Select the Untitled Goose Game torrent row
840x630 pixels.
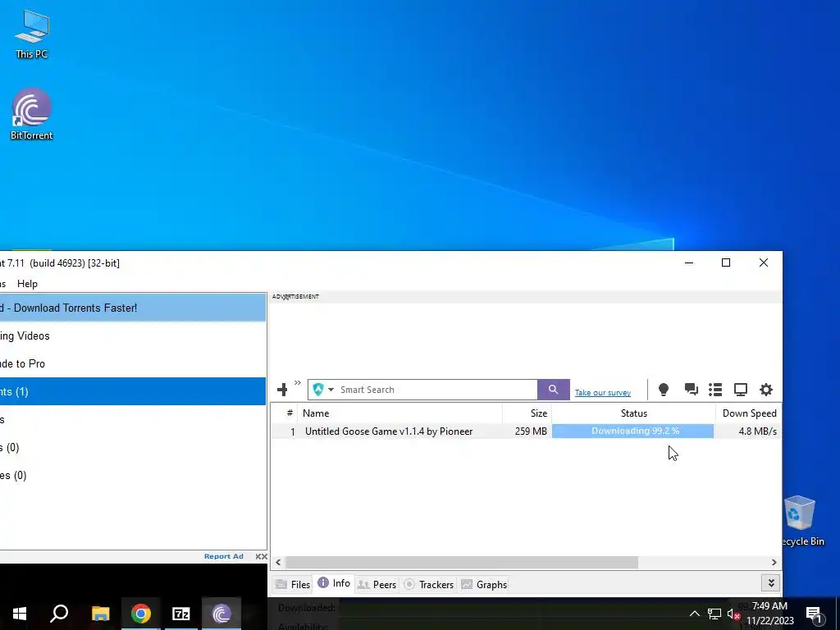point(526,431)
